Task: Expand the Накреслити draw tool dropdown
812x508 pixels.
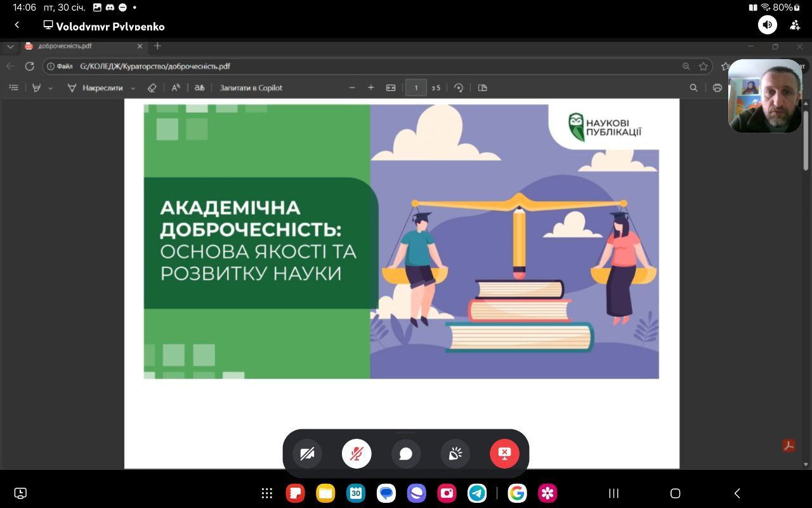Action: 133,88
